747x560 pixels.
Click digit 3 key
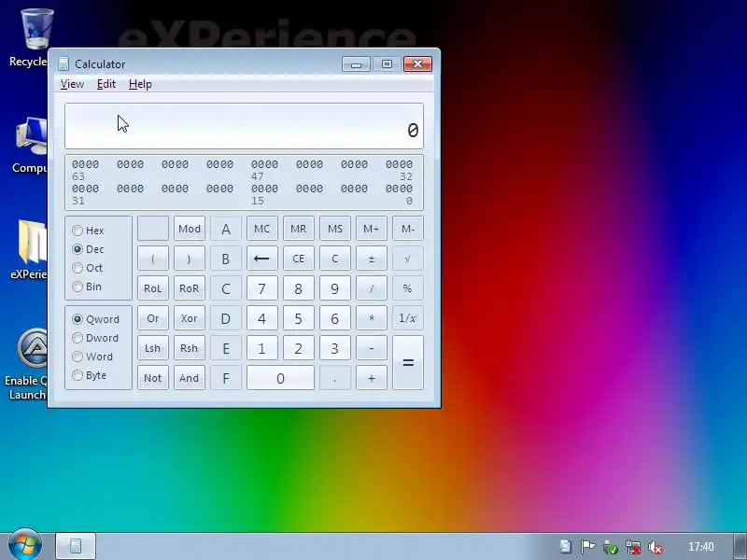[x=335, y=348]
